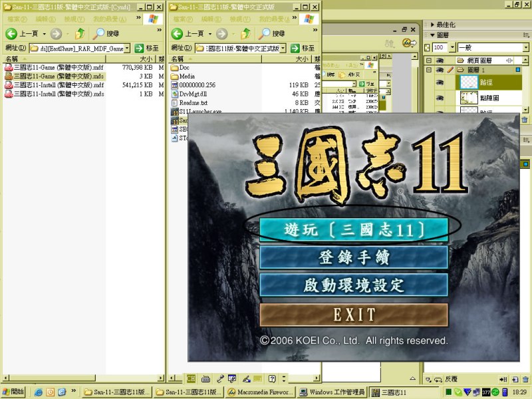Collapse the 圖層 panel in Fireworks

point(432,35)
